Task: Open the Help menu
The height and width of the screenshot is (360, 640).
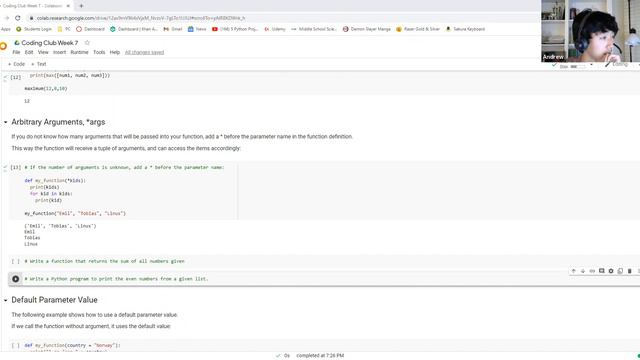Action: 115,52
